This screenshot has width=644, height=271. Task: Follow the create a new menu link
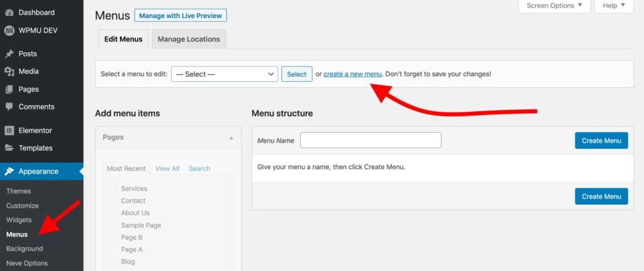click(x=353, y=74)
